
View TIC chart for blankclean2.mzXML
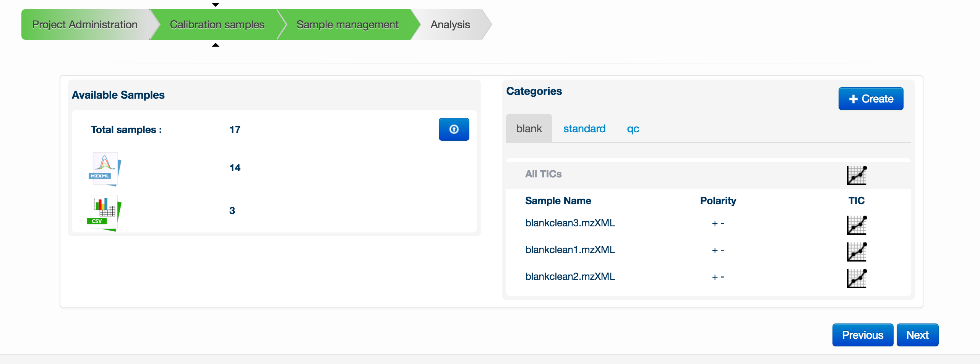tap(857, 279)
